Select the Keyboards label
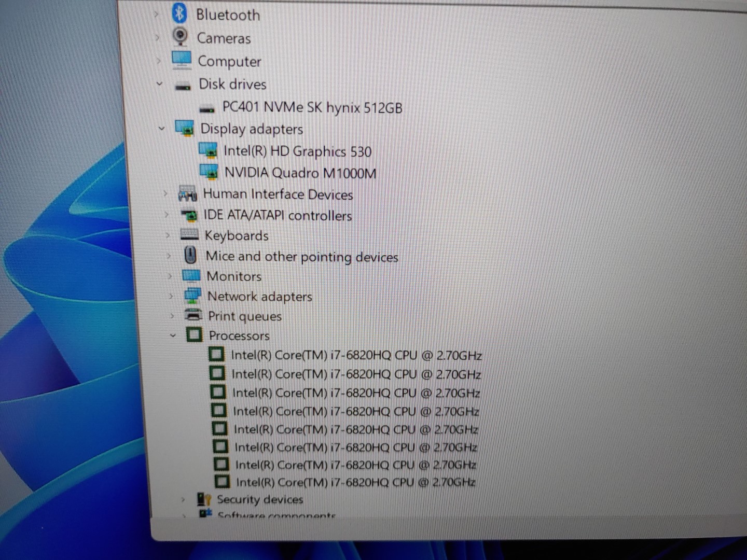This screenshot has width=747, height=560. point(237,235)
